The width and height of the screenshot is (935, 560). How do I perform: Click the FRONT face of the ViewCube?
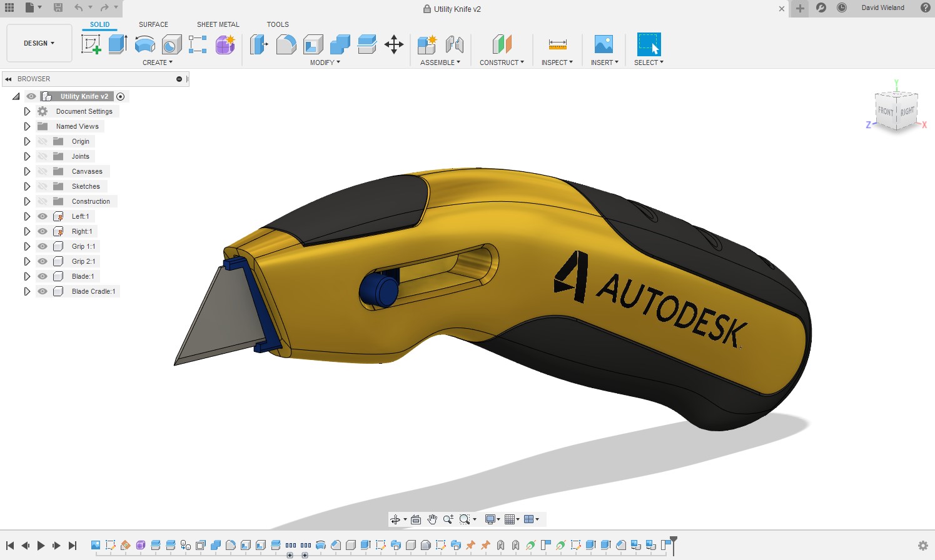coord(885,111)
